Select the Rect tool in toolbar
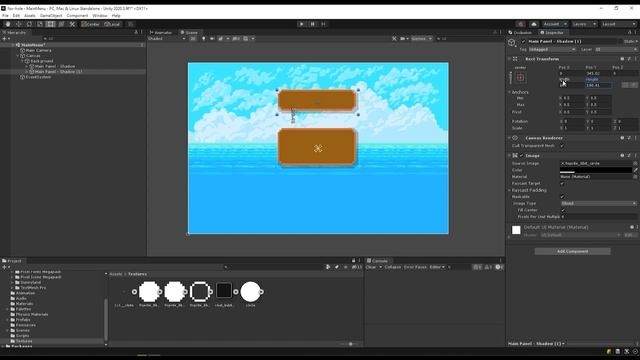The width and height of the screenshot is (640, 360). point(51,24)
